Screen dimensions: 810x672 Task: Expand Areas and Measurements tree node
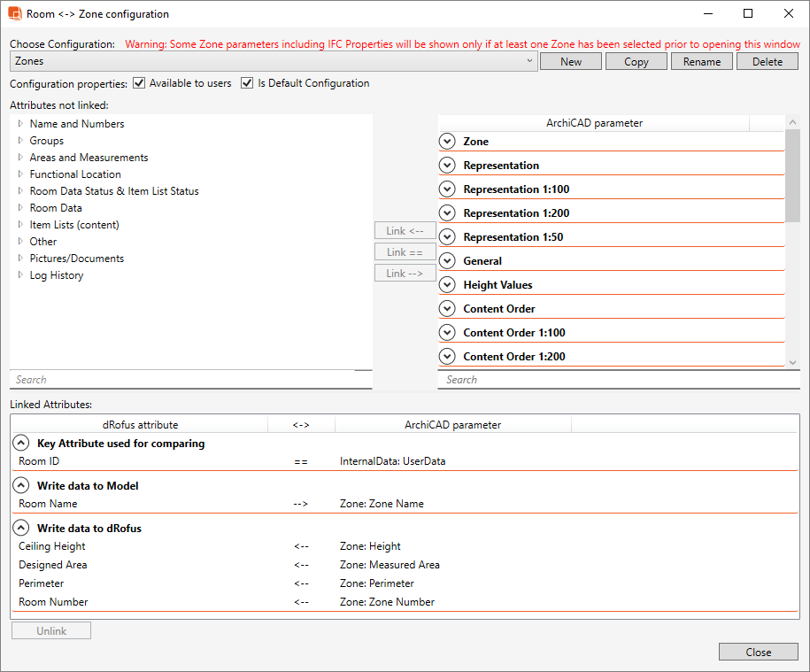(20, 158)
